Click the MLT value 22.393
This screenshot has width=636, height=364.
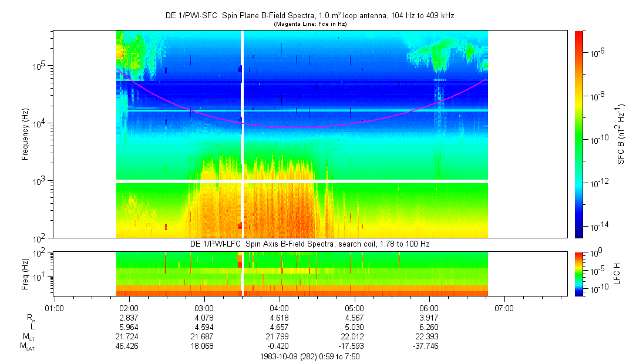click(x=429, y=337)
